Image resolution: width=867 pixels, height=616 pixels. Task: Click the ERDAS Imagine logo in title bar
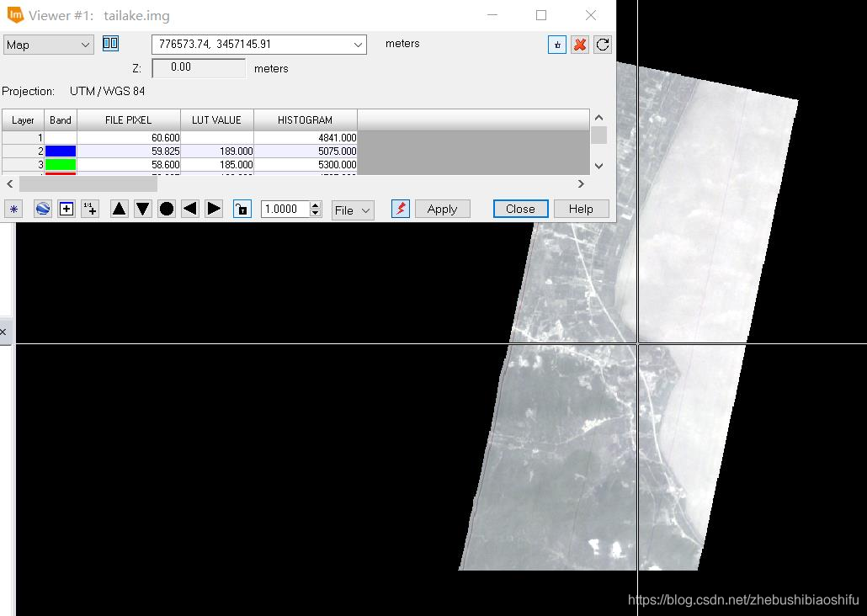pyautogui.click(x=15, y=15)
